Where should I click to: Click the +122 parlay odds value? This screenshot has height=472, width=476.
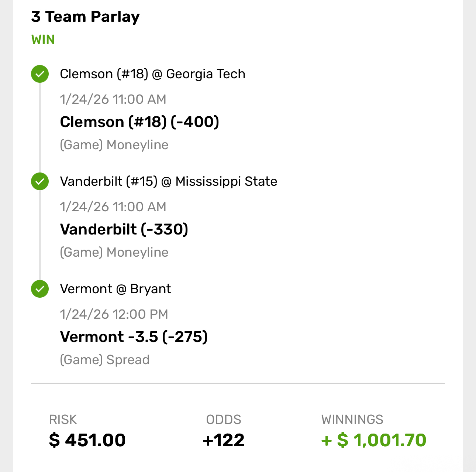coord(224,440)
